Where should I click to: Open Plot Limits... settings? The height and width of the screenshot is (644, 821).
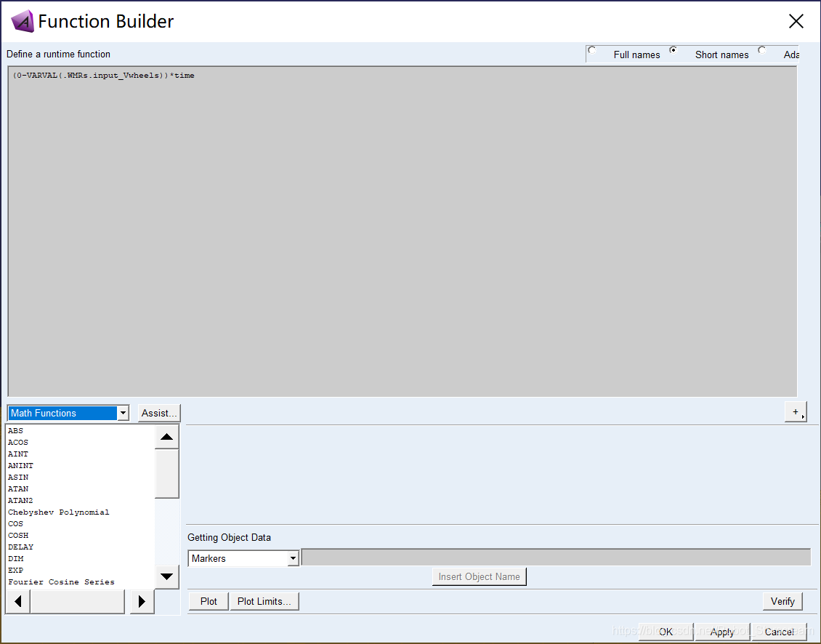point(264,602)
